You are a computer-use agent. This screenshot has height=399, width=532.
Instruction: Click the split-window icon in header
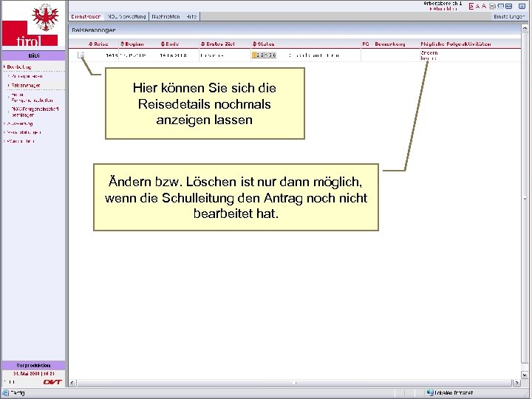tap(508, 6)
